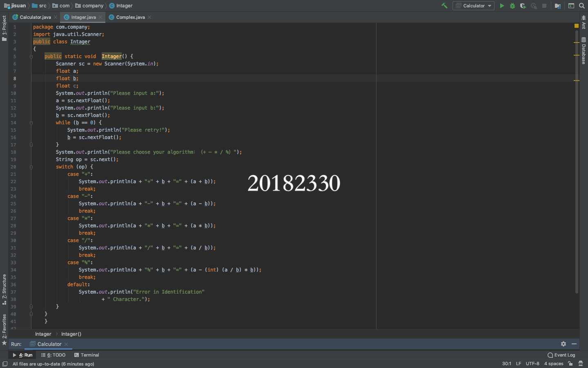
Task: Click the Ant tool window ant icon
Action: (584, 18)
